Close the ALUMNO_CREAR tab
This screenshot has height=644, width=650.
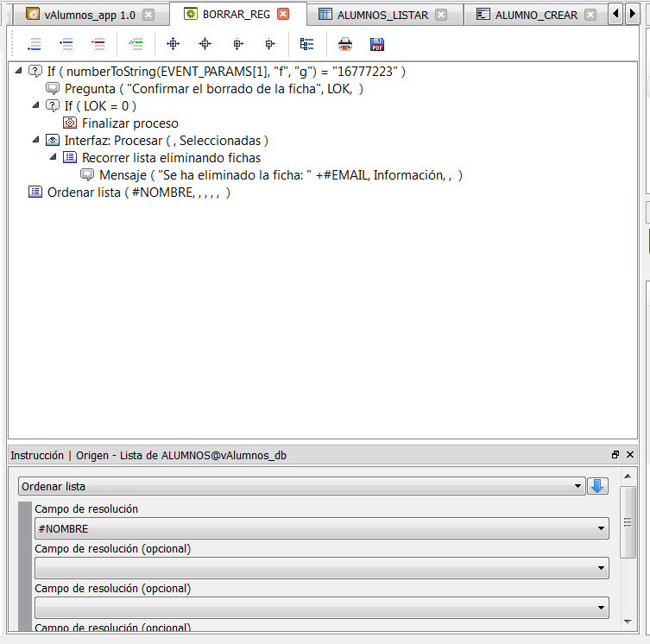[590, 15]
